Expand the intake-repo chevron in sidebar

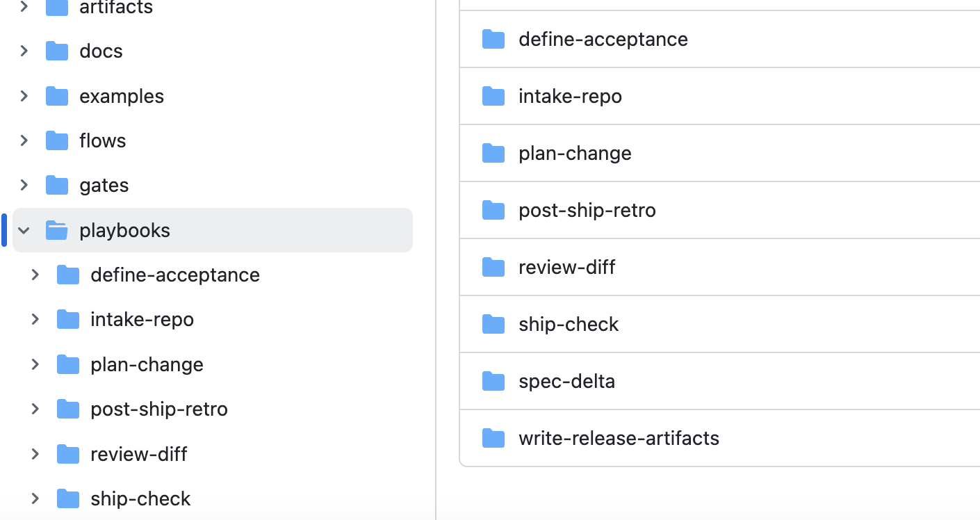[x=35, y=319]
